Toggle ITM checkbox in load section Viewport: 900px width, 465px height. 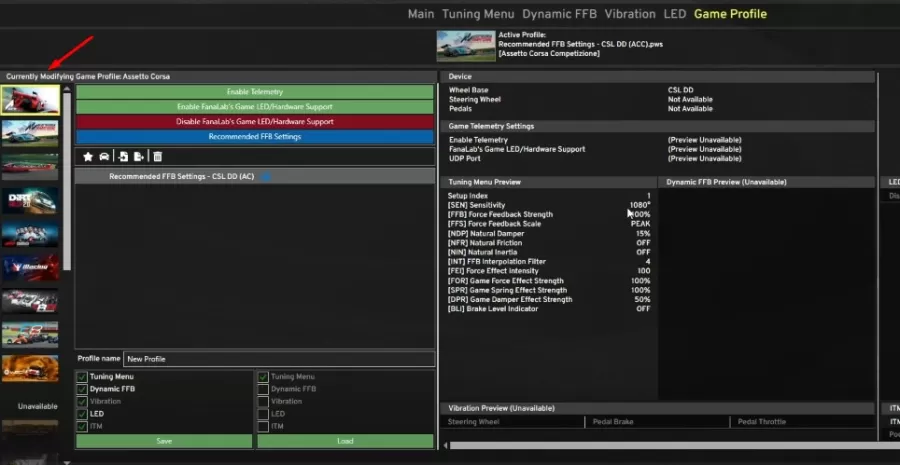263,427
